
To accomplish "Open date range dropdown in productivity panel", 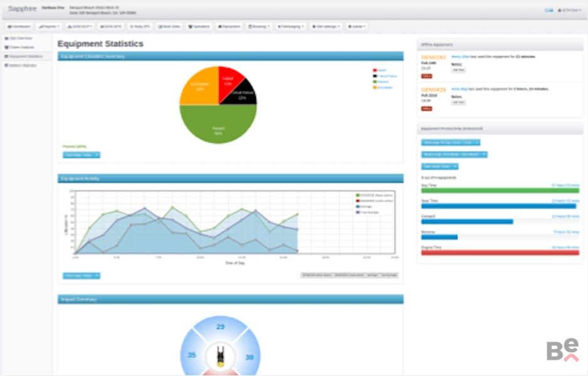I will click(x=439, y=167).
